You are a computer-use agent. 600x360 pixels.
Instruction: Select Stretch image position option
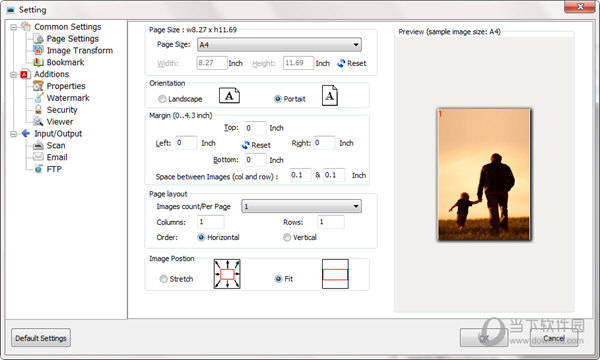coord(164,279)
